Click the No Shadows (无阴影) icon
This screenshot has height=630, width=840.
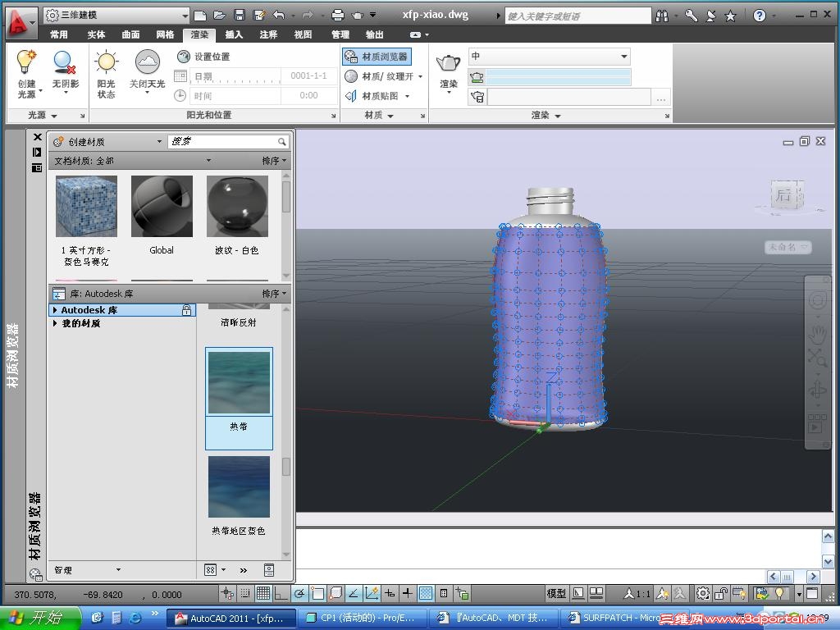click(64, 62)
